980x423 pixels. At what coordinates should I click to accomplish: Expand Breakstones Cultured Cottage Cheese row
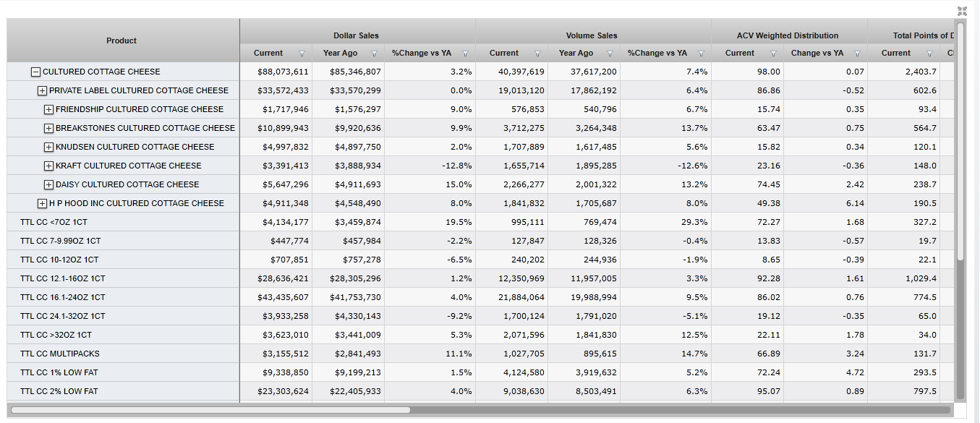tap(48, 129)
